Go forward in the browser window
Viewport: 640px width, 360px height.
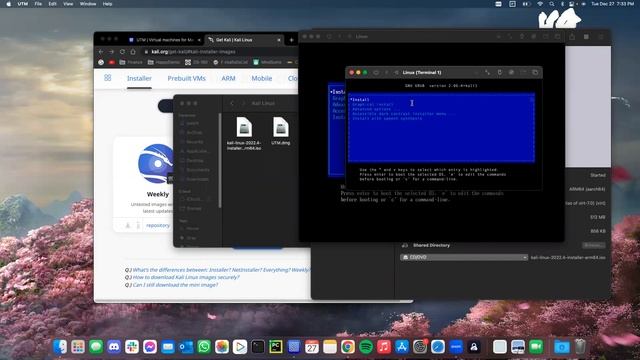pos(111,52)
